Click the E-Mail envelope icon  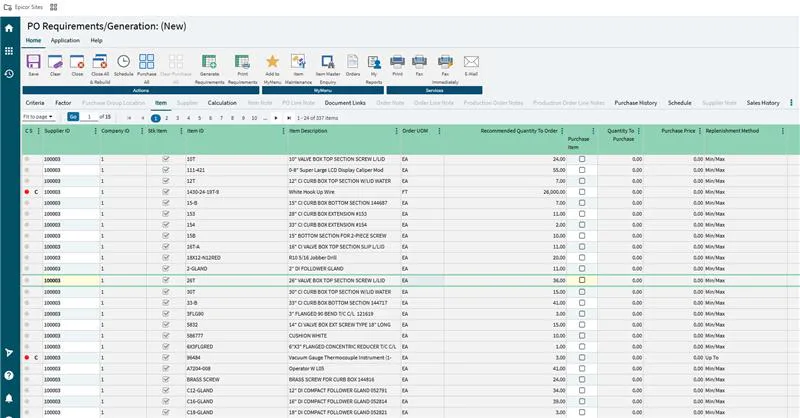coord(471,62)
